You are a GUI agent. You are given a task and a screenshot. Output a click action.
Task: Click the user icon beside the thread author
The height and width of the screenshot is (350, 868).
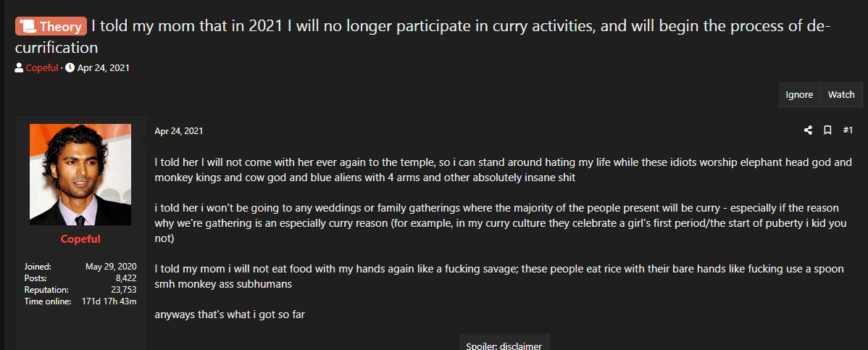coord(19,68)
